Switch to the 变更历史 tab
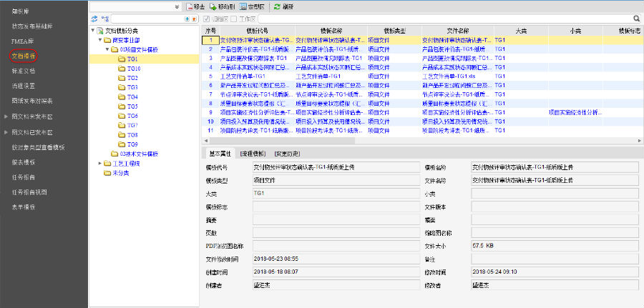This screenshot has height=308, width=644. tap(288, 153)
